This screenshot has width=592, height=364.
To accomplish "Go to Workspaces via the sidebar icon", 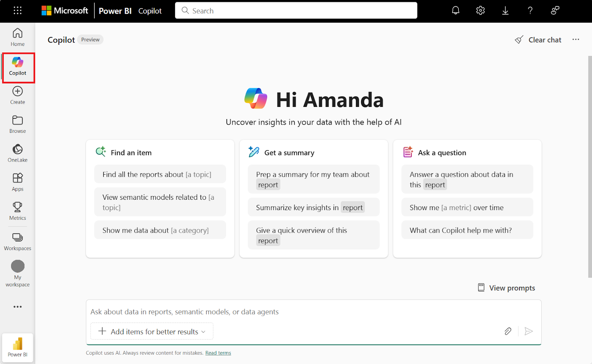I will [17, 240].
